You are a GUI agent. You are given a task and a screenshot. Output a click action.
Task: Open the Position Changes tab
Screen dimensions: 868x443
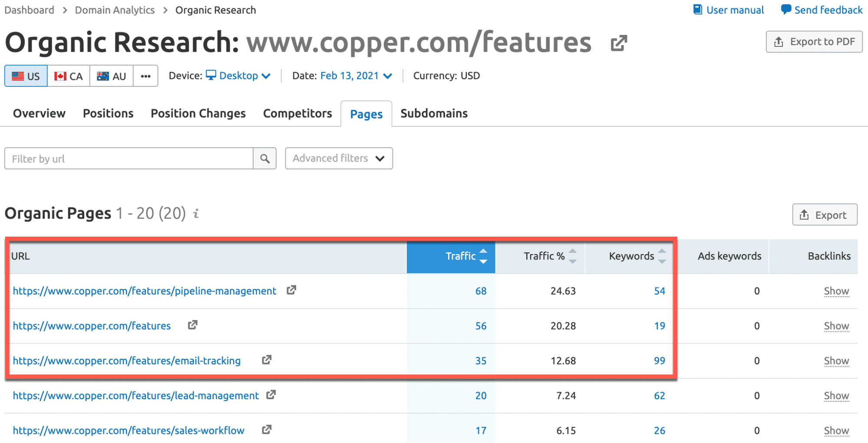[x=198, y=113]
